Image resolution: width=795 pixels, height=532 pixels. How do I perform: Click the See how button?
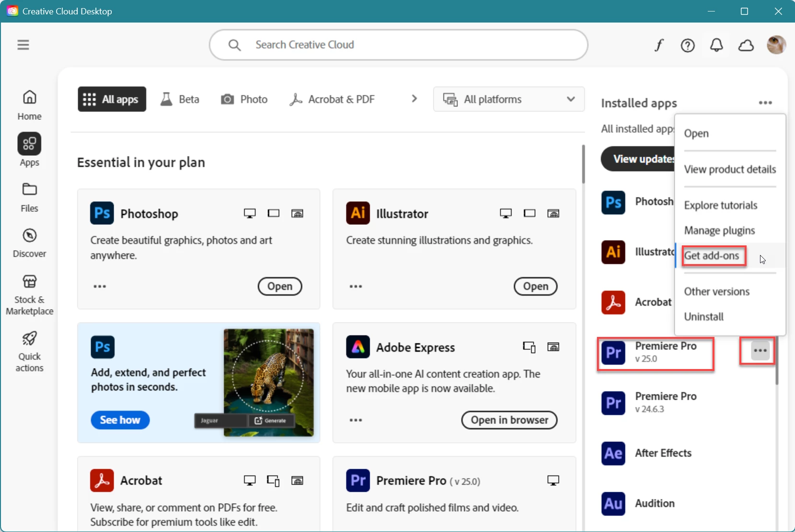120,420
